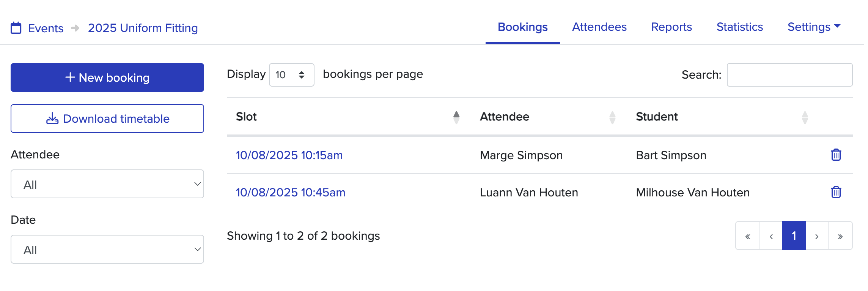Delete the Marge Simpson booking via trash icon
The width and height of the screenshot is (868, 291).
tap(836, 155)
